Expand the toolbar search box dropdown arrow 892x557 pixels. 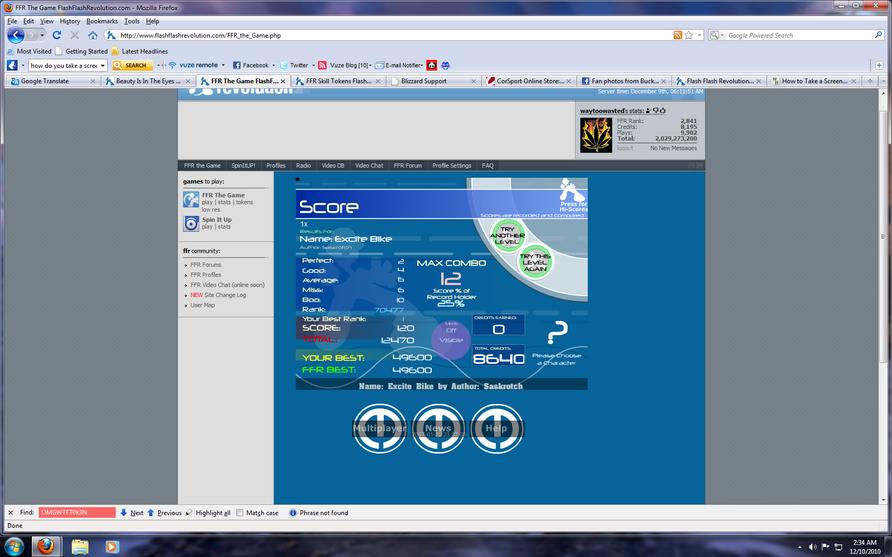[103, 65]
